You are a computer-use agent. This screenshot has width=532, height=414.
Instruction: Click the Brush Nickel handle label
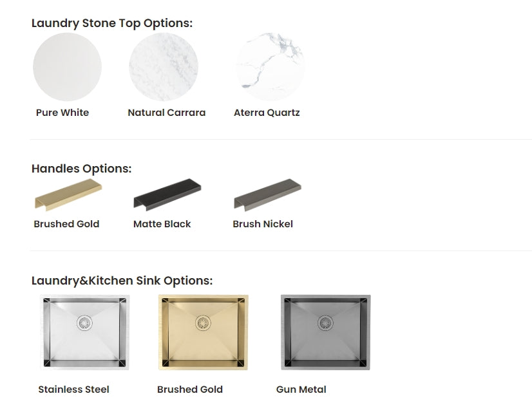click(263, 224)
